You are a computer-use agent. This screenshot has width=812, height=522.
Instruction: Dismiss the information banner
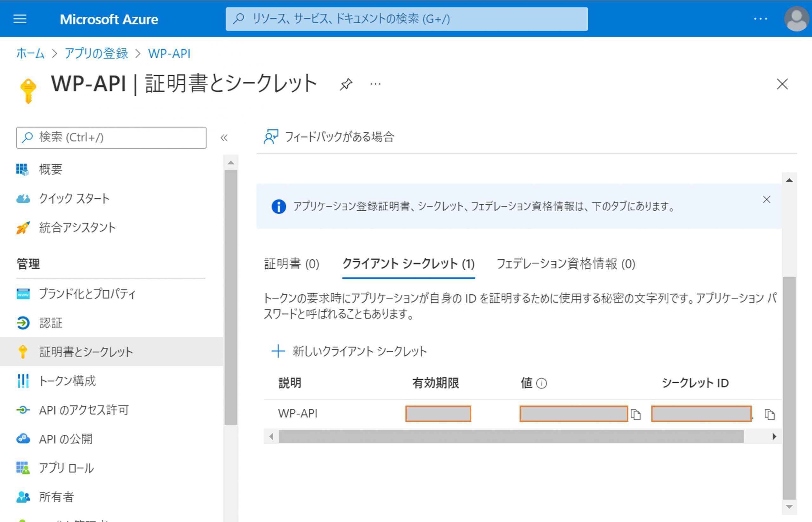tap(767, 199)
